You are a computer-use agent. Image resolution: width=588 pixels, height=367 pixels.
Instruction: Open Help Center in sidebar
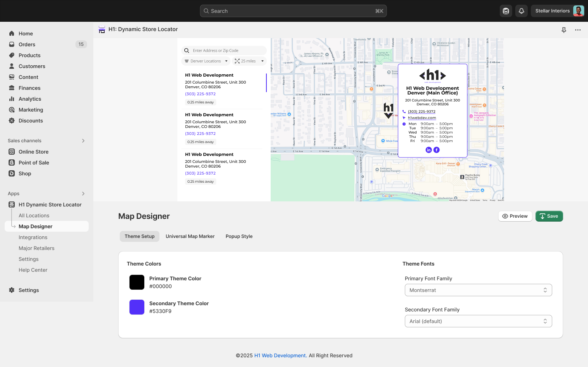pos(33,270)
